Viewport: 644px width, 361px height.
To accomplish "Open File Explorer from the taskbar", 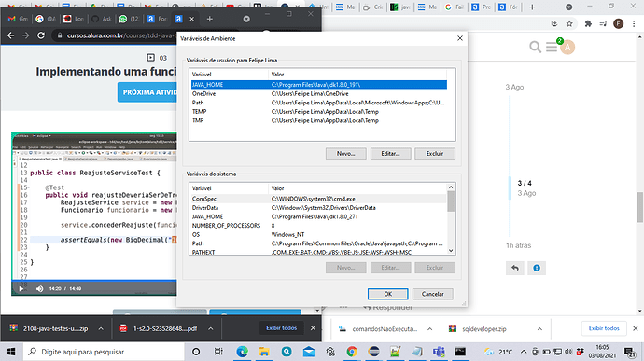I will point(264,352).
